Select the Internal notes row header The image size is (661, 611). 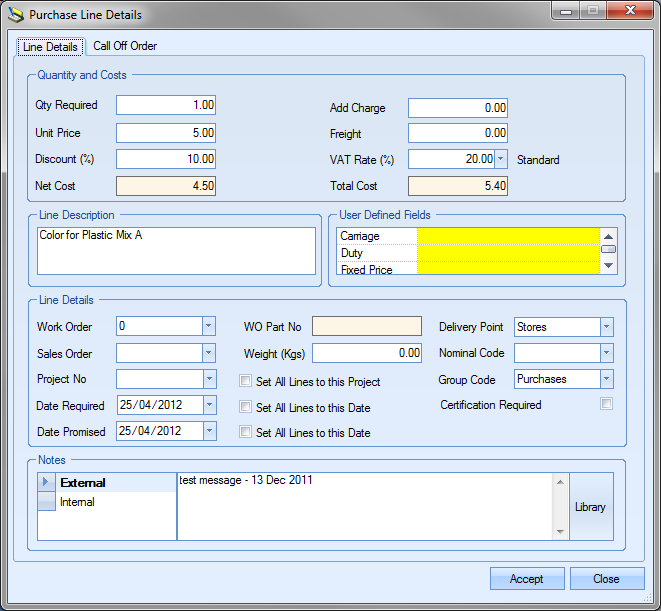click(46, 502)
